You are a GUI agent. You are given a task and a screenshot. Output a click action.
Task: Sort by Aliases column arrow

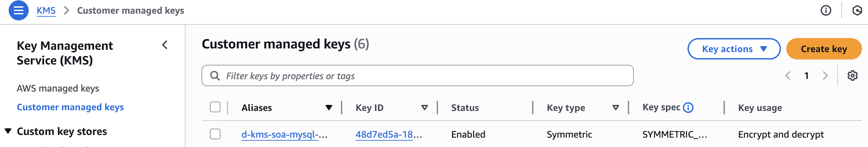click(329, 108)
